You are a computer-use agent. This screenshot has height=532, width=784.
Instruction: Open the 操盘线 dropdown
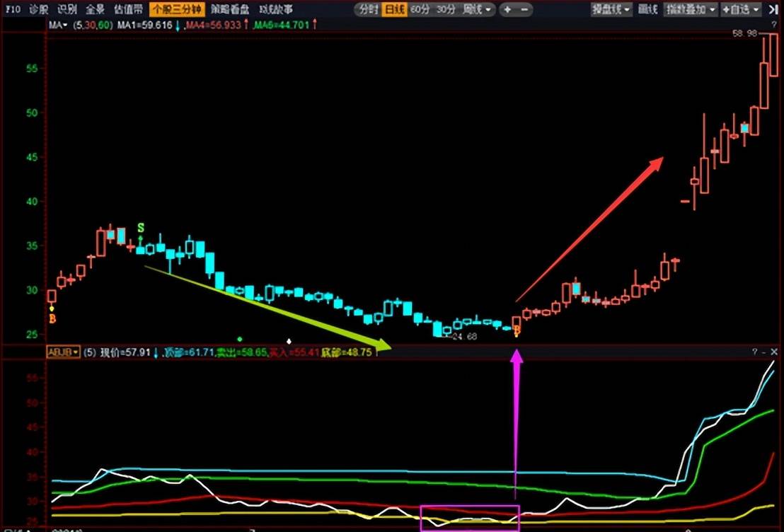coord(611,9)
